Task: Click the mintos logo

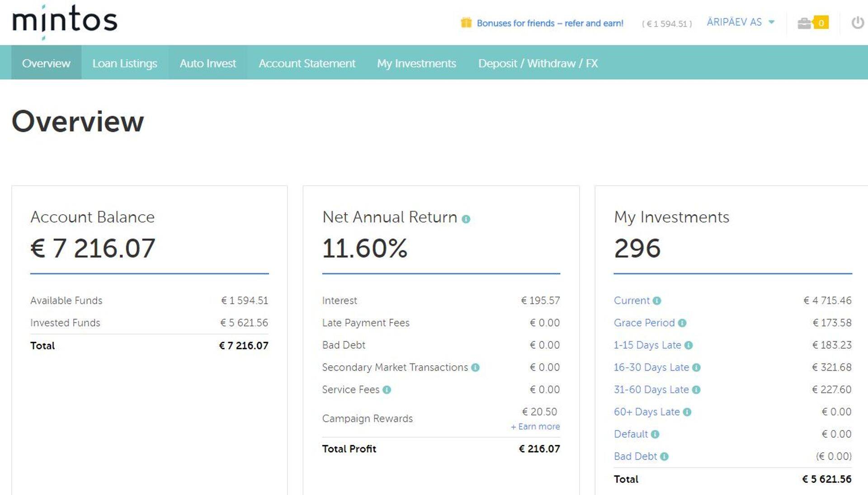Action: pos(65,21)
